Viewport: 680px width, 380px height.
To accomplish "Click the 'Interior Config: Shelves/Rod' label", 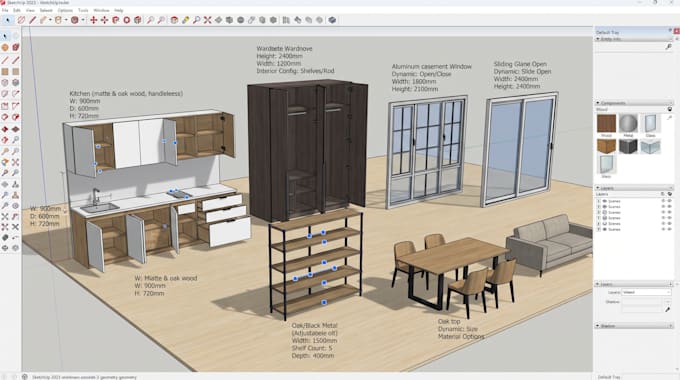I will click(x=295, y=71).
